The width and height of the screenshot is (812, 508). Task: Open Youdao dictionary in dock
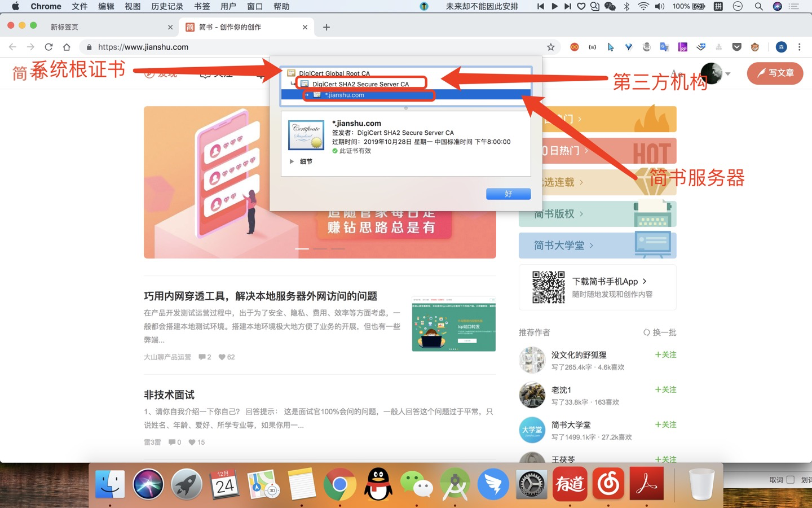tap(570, 484)
